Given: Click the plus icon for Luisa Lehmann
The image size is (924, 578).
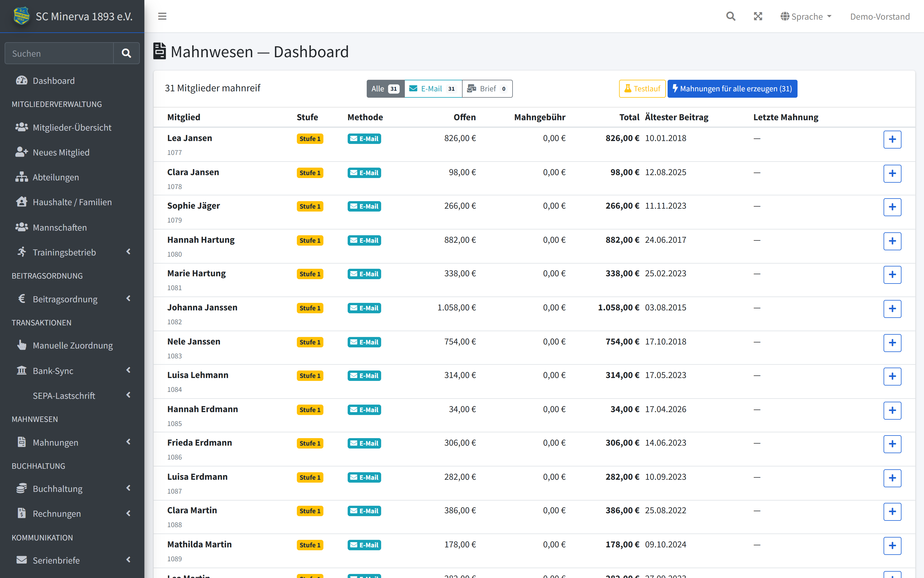Looking at the screenshot, I should (892, 376).
